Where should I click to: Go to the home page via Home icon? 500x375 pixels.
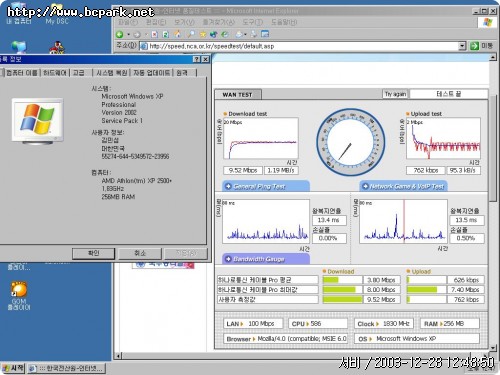tap(177, 34)
